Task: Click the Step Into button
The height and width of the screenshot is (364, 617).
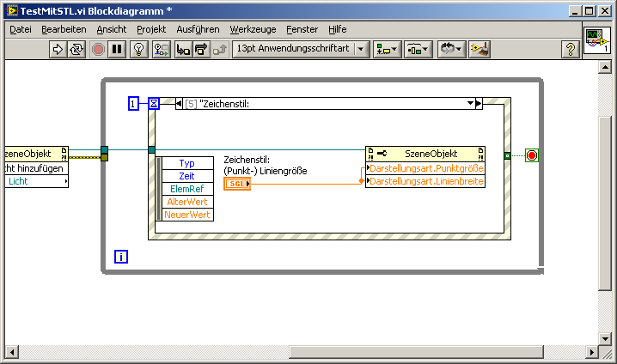Action: 183,50
